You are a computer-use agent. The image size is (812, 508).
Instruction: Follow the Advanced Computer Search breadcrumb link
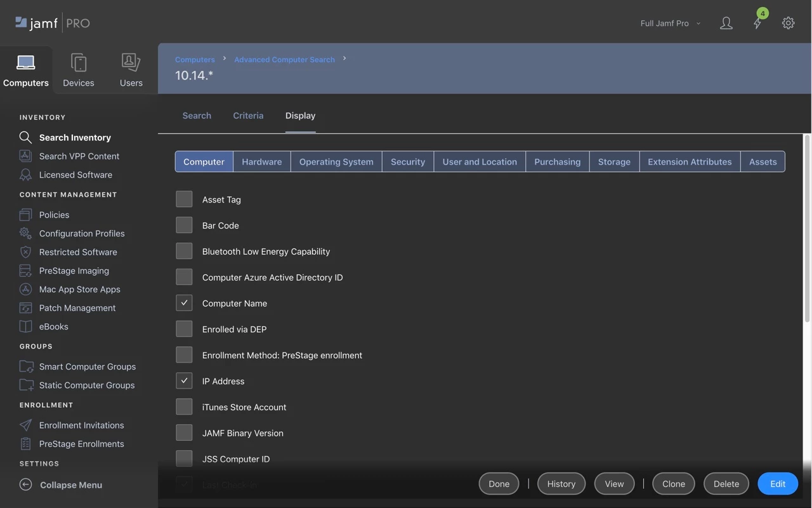click(284, 59)
